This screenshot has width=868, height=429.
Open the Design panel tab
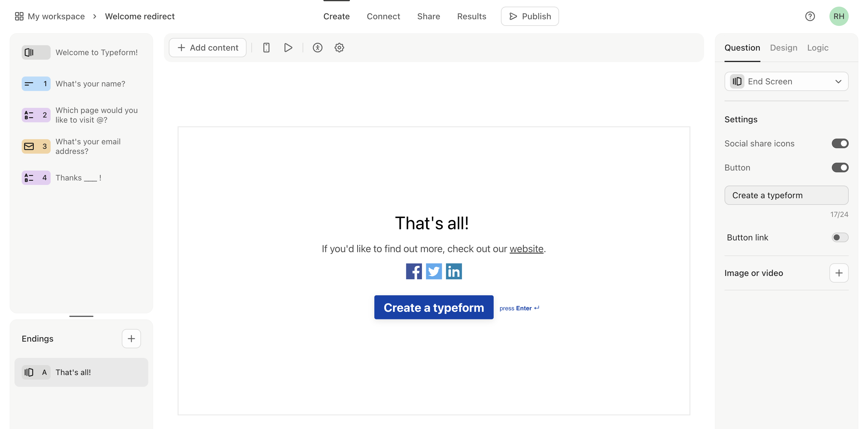783,48
